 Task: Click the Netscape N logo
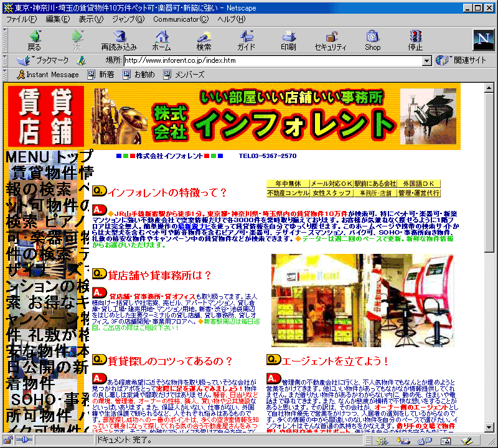tap(484, 40)
